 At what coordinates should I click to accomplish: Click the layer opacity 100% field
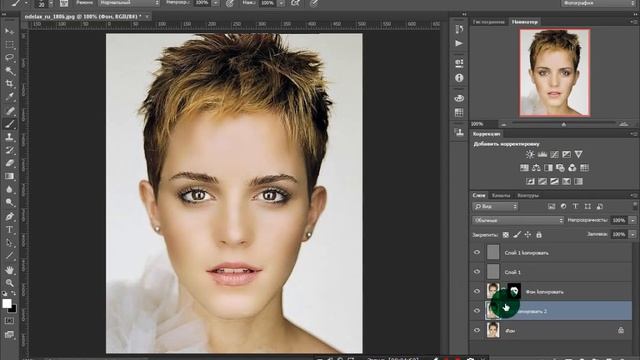[x=619, y=220]
